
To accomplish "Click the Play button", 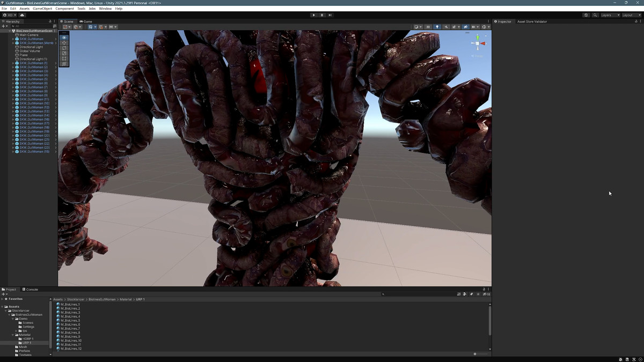I will [x=314, y=15].
